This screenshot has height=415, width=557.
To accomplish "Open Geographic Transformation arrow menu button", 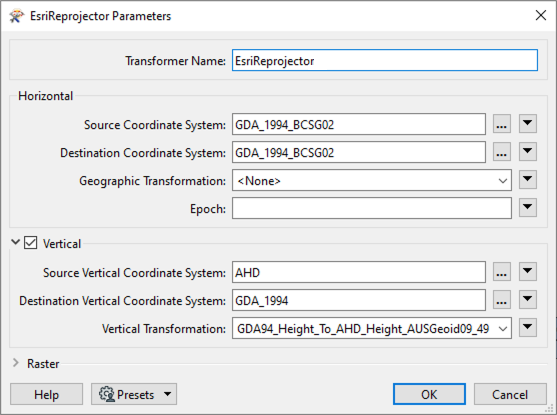I will tap(528, 180).
